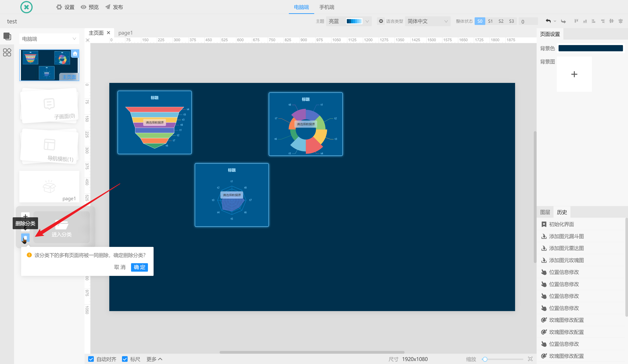The height and width of the screenshot is (364, 628).
Task: Click 添加图元漏斗图 history download icon
Action: pos(544,236)
